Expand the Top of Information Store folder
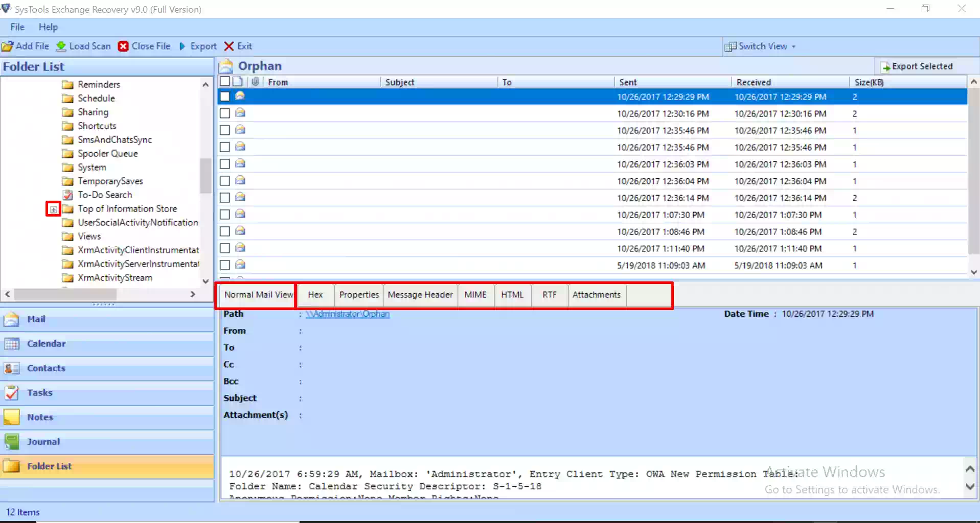980x523 pixels. click(53, 209)
